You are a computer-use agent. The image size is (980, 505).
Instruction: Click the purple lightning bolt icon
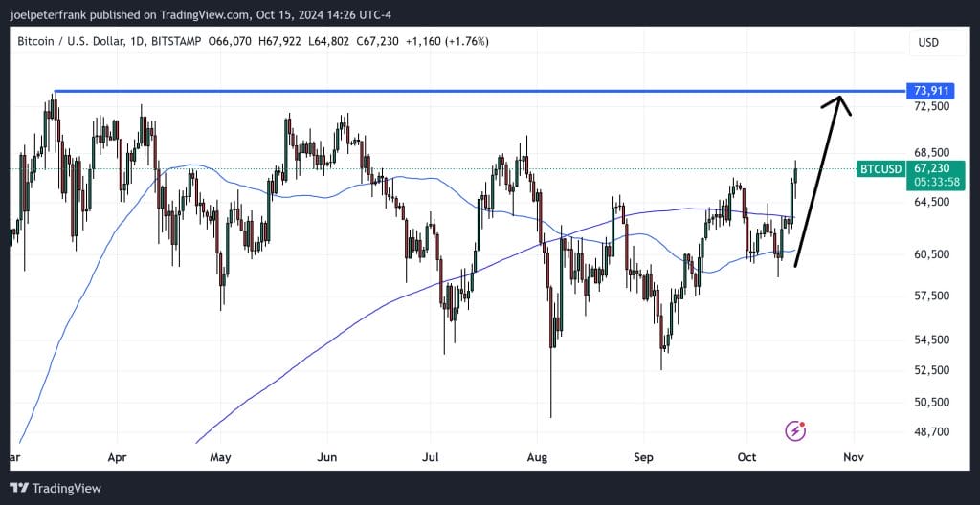point(795,430)
